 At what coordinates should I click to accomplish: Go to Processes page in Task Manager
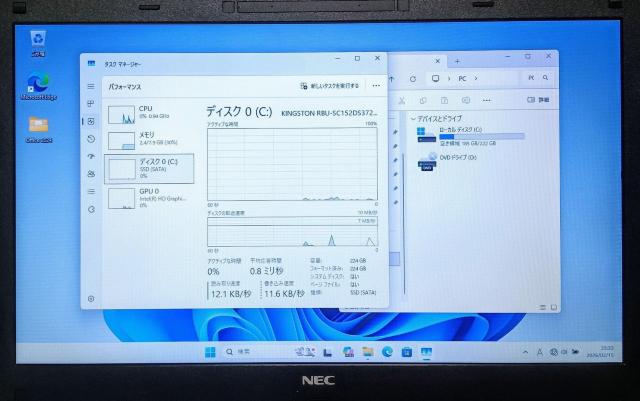[91, 103]
